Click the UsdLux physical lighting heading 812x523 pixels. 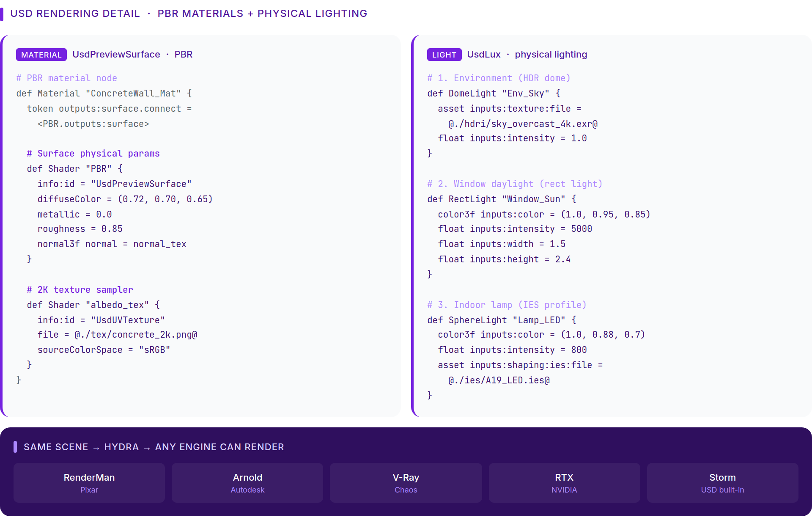[x=527, y=55]
